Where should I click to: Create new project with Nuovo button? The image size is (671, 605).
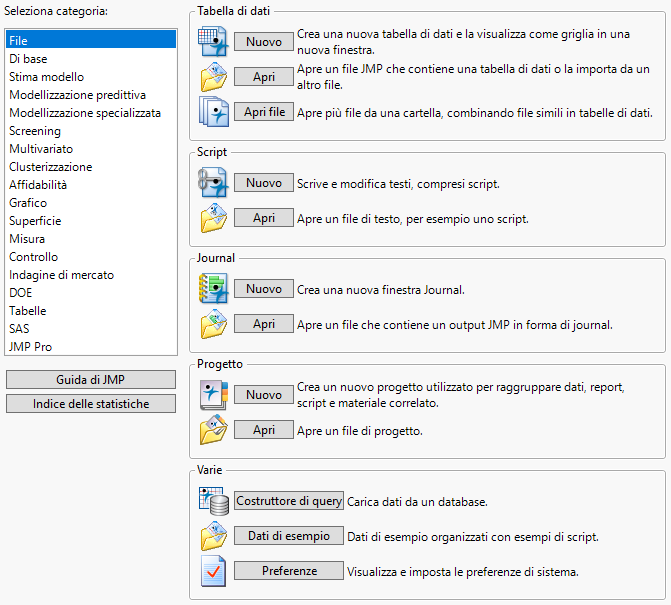click(264, 394)
